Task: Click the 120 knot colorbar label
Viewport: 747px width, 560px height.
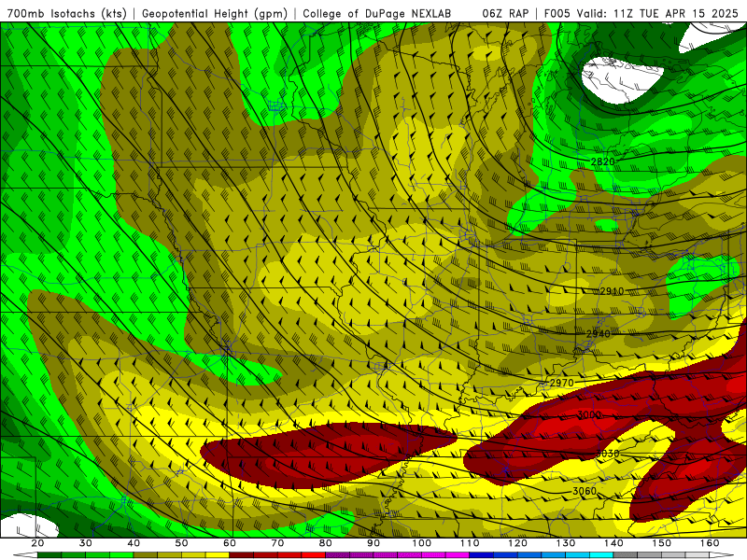Action: tap(517, 543)
